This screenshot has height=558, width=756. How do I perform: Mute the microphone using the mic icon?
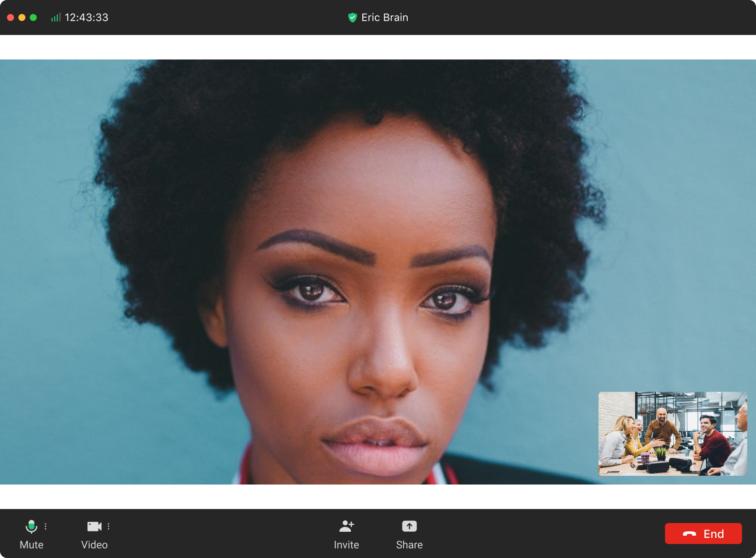click(31, 527)
